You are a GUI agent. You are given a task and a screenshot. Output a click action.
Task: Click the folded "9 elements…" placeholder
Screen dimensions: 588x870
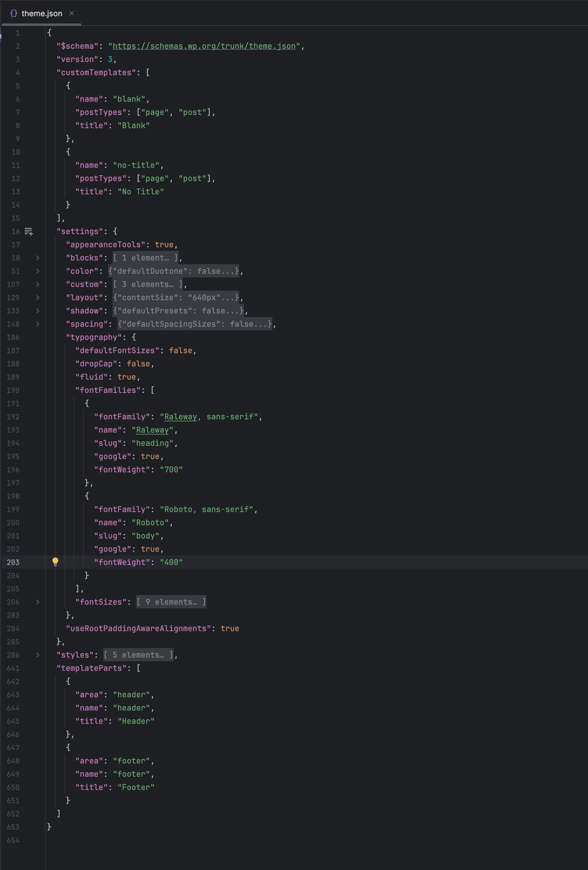point(171,602)
